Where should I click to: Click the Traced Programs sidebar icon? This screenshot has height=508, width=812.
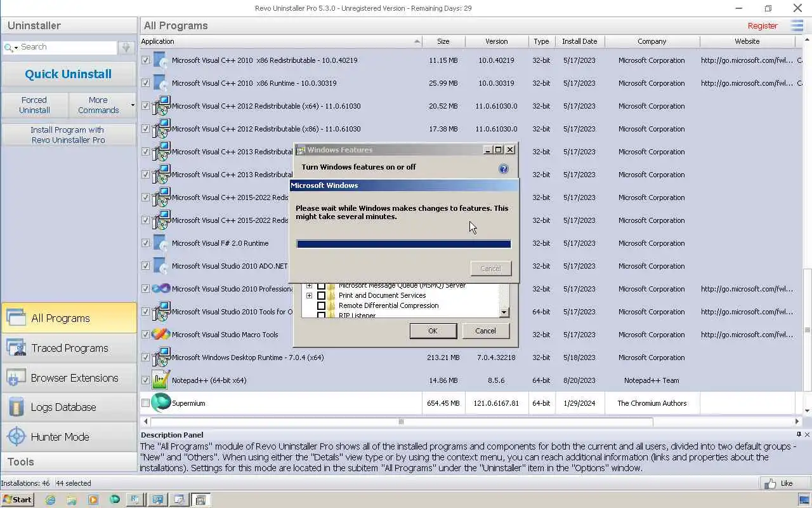click(x=16, y=347)
